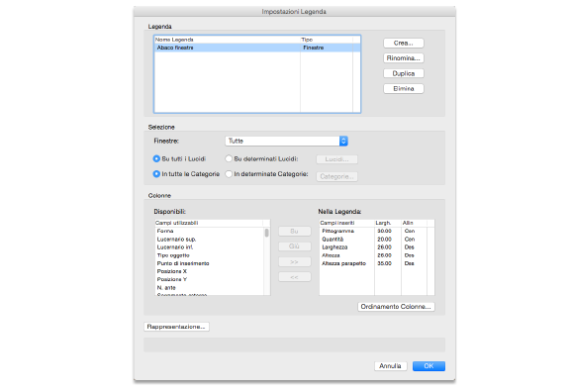Select Forma in available fields list
571x392 pixels.
point(210,231)
